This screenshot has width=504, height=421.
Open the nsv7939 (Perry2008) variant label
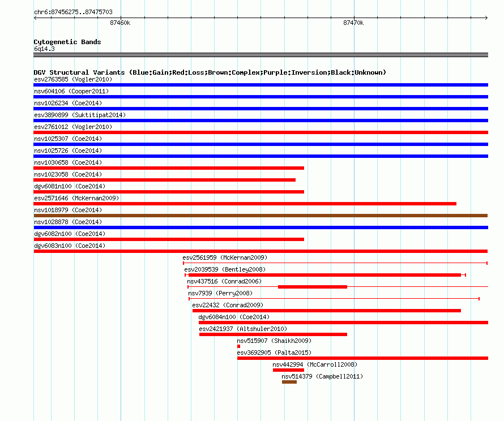[x=220, y=293]
